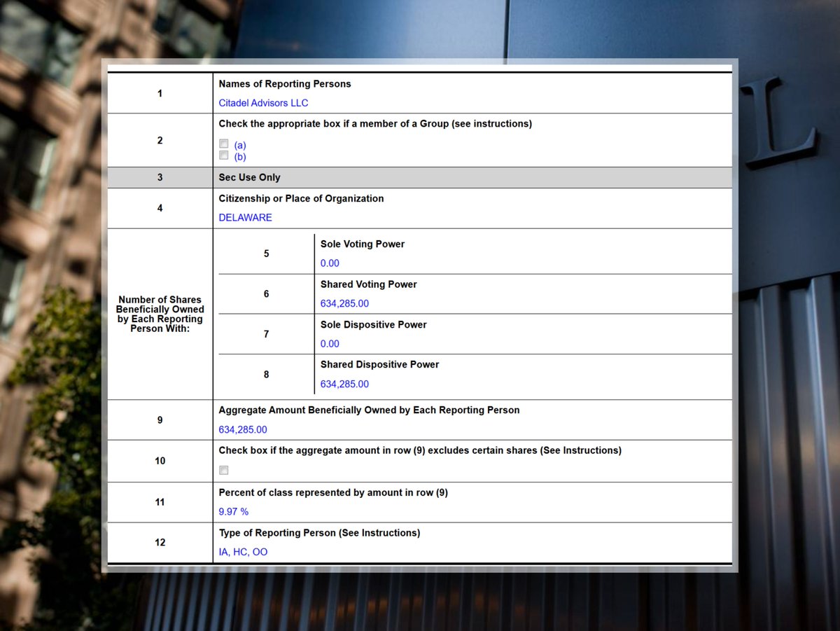
Task: Click the Sole Voting Power label
Action: (x=363, y=244)
